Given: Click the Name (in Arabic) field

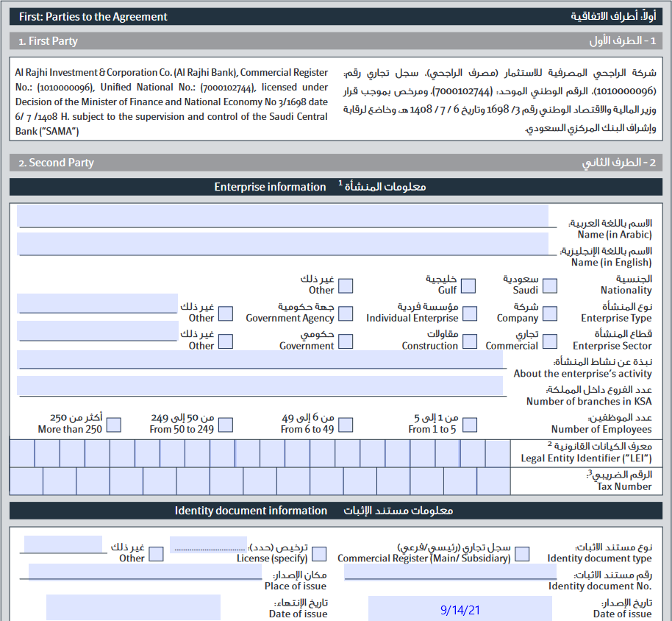Looking at the screenshot, I should [x=283, y=216].
